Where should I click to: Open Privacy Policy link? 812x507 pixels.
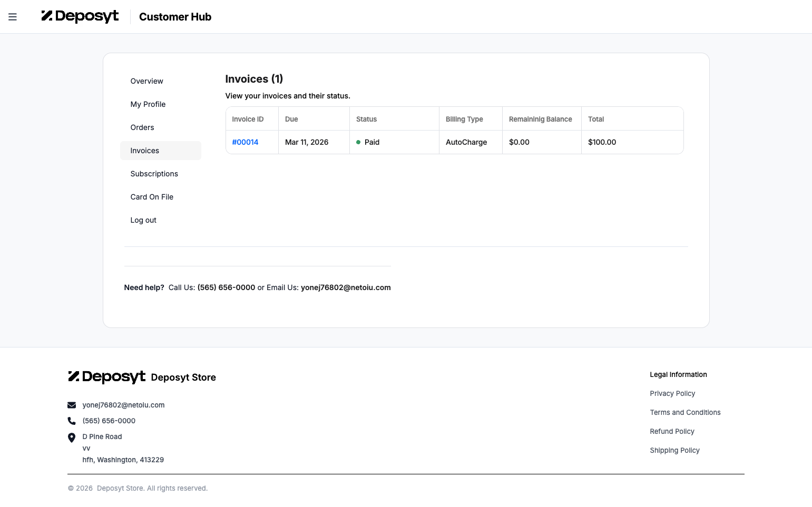(x=672, y=393)
